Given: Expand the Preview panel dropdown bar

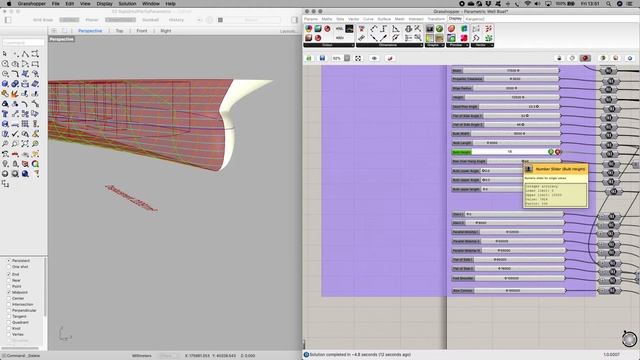Looking at the screenshot, I should coord(458,45).
